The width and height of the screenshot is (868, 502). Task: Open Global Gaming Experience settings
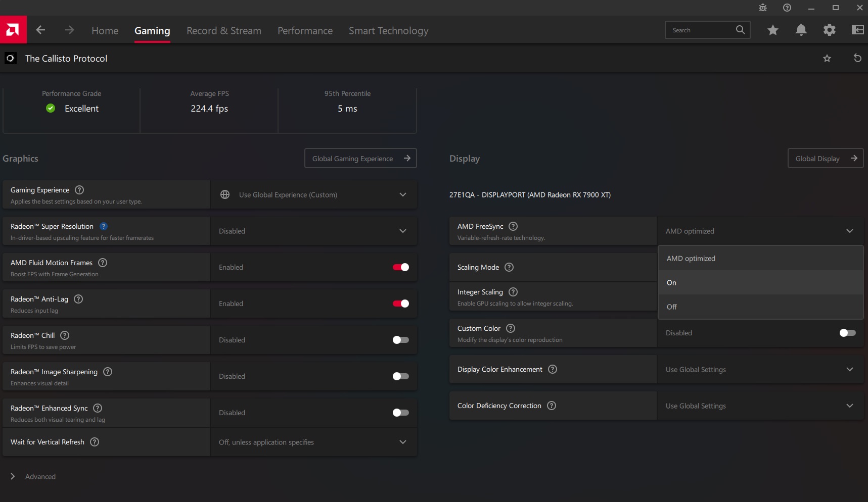[360, 159]
